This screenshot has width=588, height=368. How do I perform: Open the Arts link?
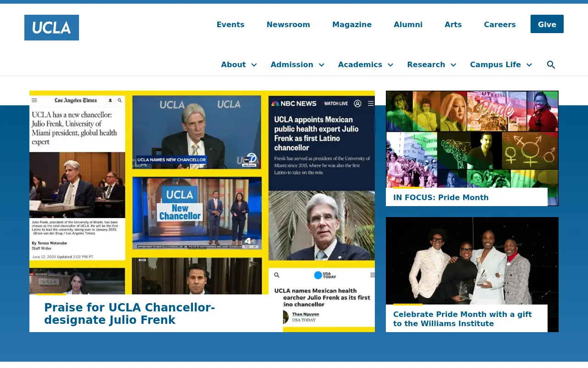point(453,24)
